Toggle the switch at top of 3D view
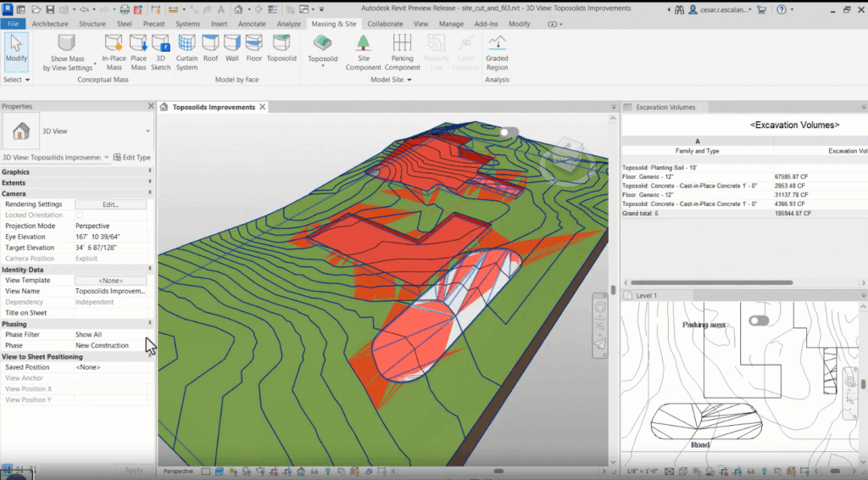The height and width of the screenshot is (480, 868). pos(509,132)
